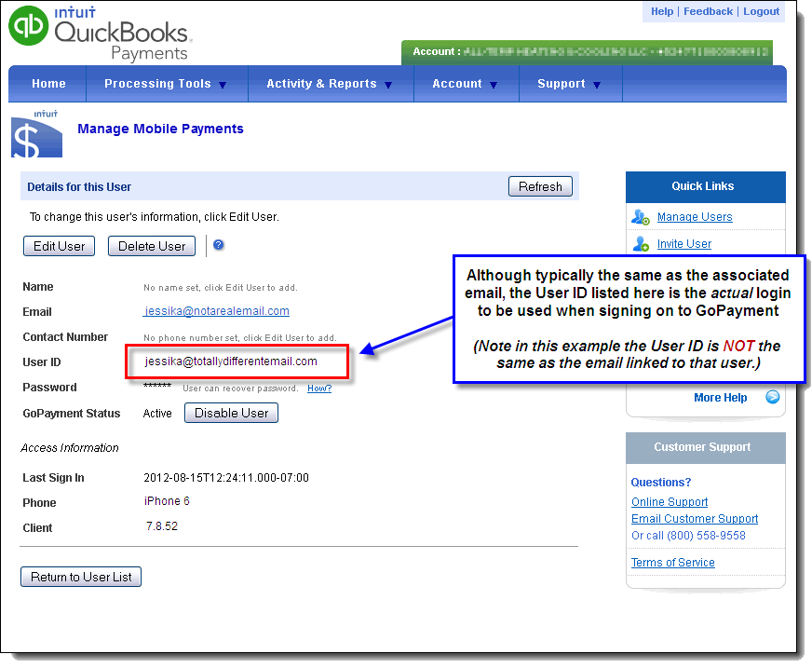Expand the Account menu dropdown arrow
Viewport: 812px width, 668px height.
(x=494, y=85)
